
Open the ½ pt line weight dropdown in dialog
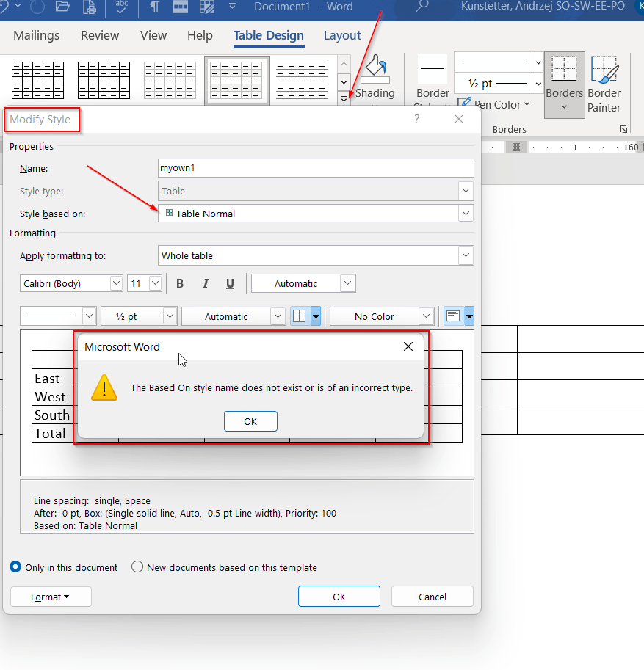170,316
